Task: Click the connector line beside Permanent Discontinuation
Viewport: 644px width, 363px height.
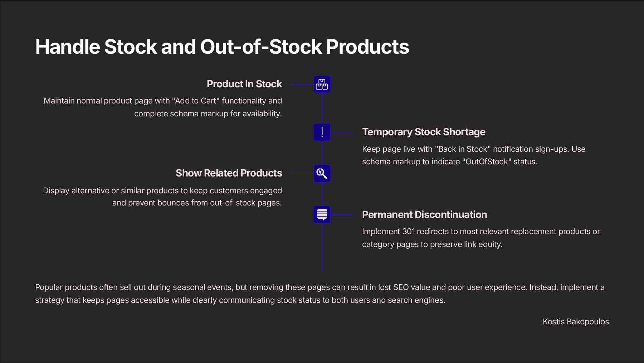Action: tap(342, 215)
